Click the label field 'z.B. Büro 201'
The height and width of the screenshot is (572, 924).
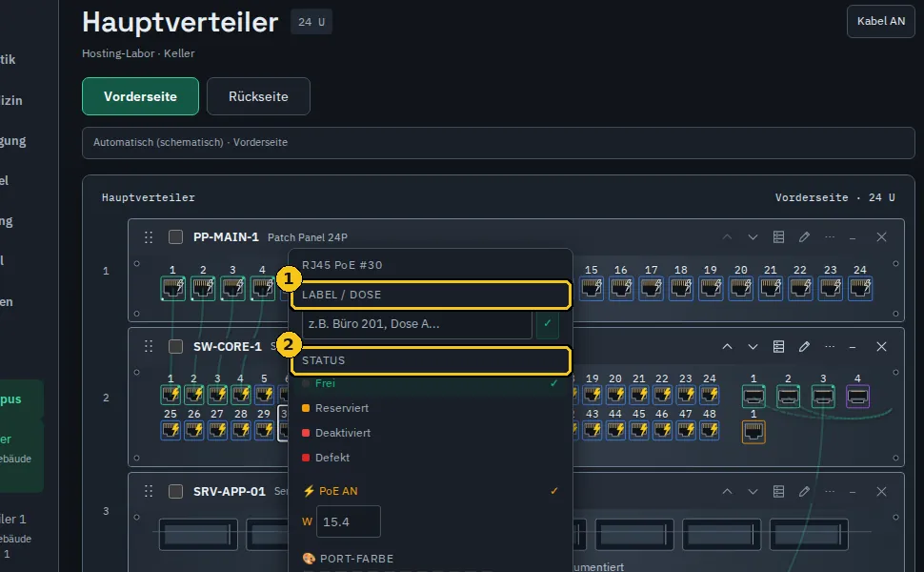tap(416, 324)
